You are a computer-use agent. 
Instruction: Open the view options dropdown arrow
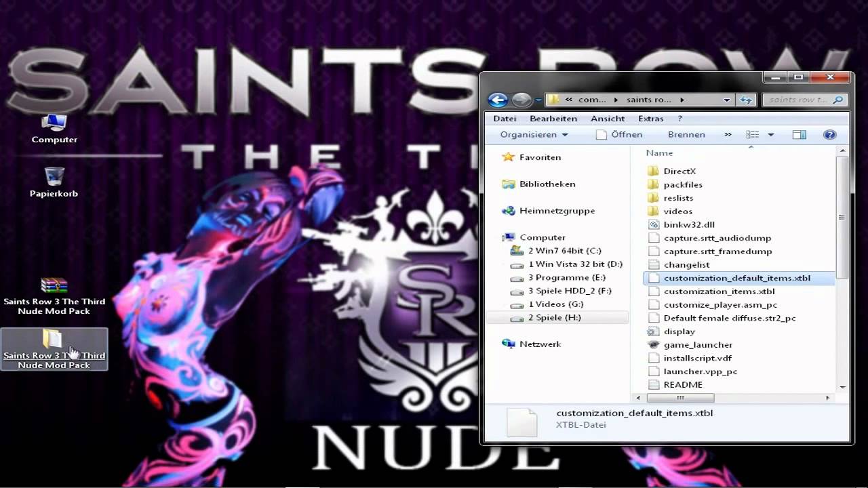point(770,135)
